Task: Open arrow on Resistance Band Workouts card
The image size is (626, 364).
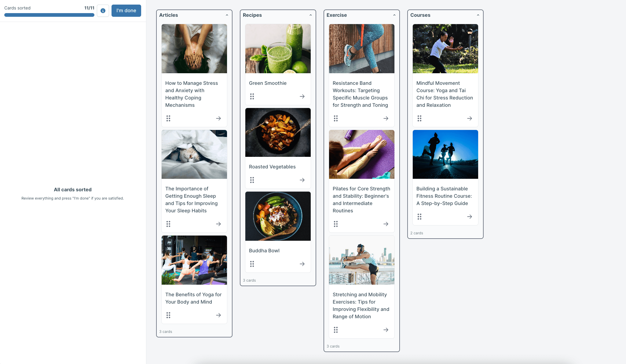Action: 386,118
